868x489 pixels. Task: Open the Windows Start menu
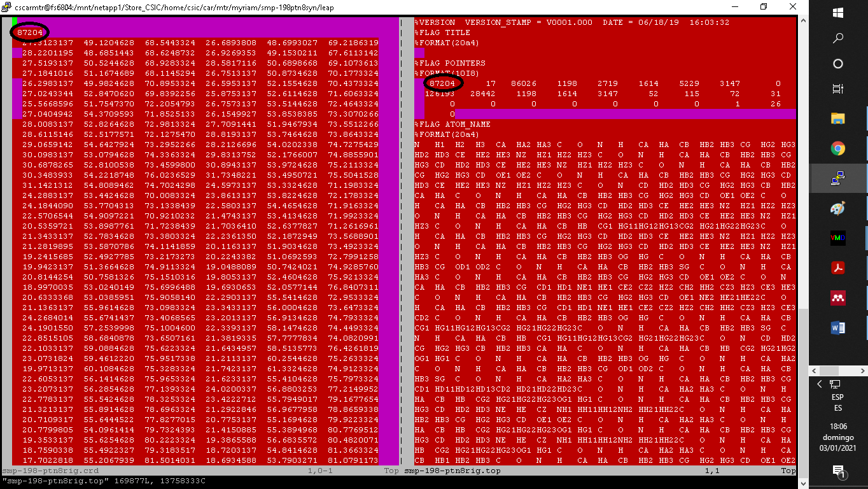[838, 13]
